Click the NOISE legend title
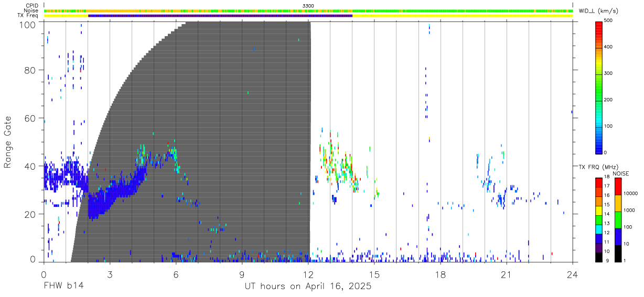This screenshot has width=644, height=297. click(x=620, y=173)
